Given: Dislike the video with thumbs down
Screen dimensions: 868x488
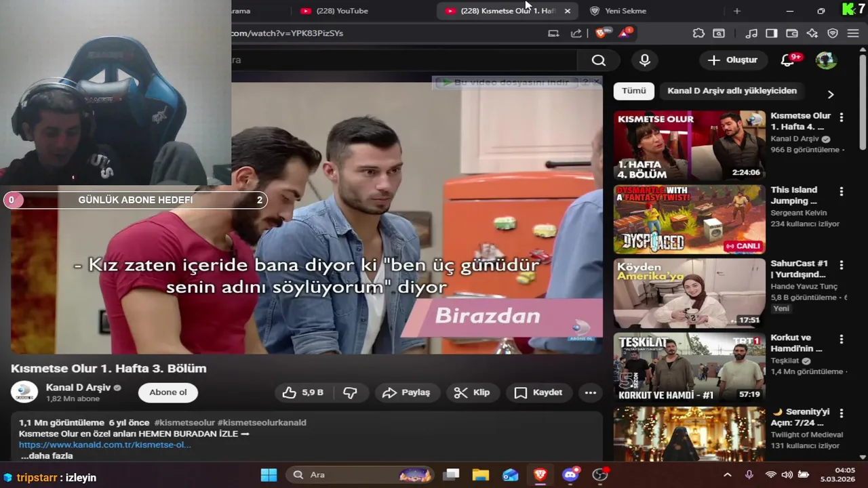Looking at the screenshot, I should tap(350, 392).
